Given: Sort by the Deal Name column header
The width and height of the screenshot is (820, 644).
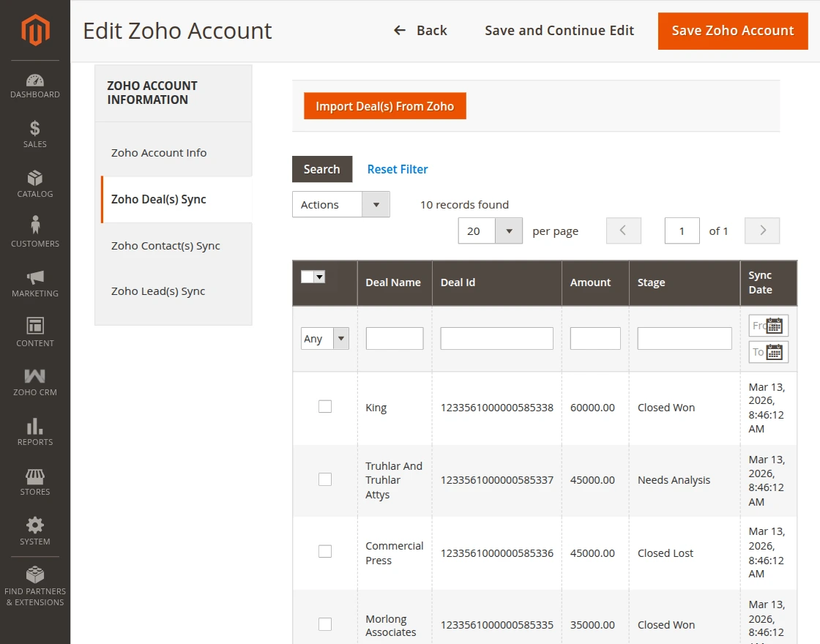Looking at the screenshot, I should 395,282.
